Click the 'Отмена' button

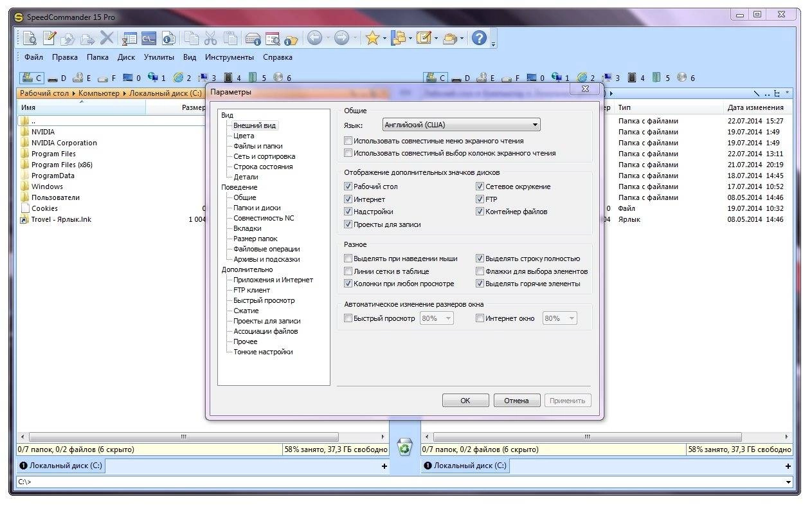pyautogui.click(x=516, y=400)
